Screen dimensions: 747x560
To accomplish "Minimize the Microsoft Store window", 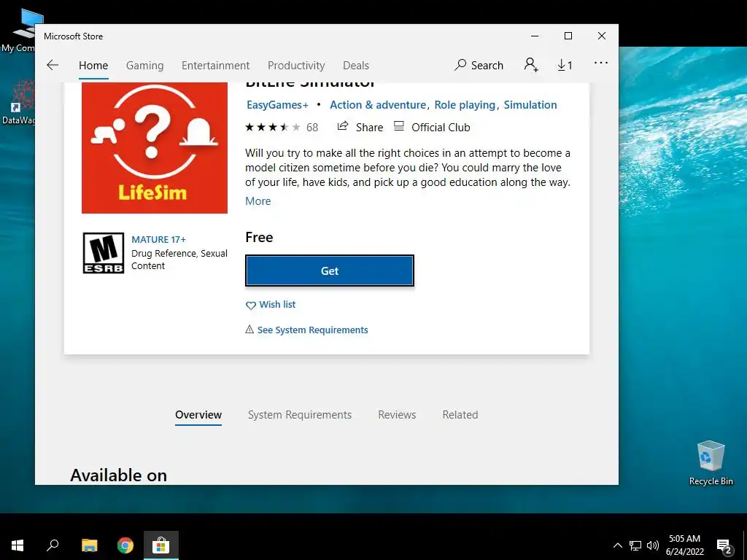I will click(x=535, y=36).
